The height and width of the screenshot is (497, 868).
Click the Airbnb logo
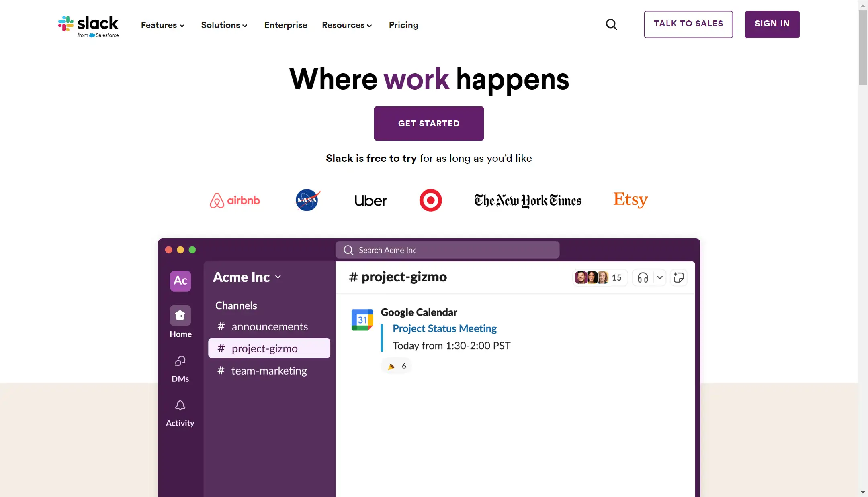235,200
